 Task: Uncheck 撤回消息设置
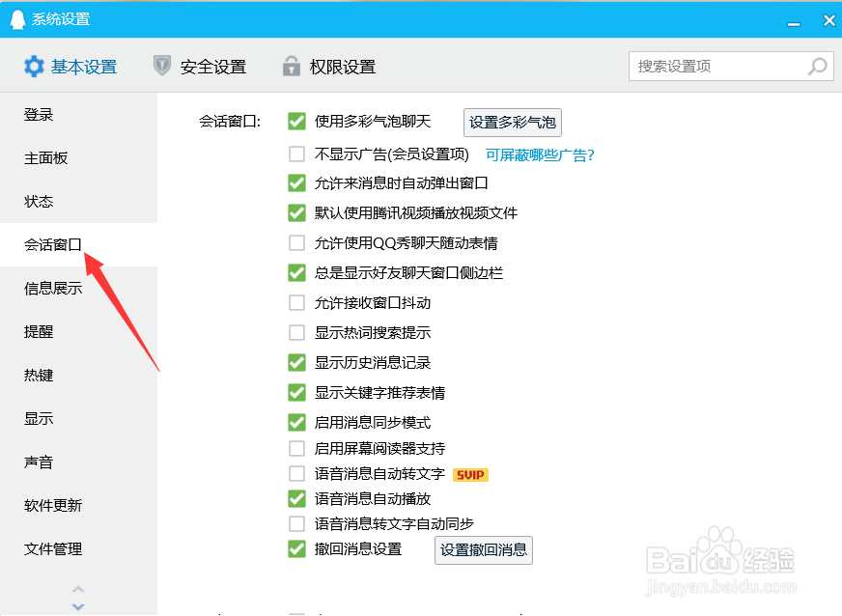coord(297,548)
